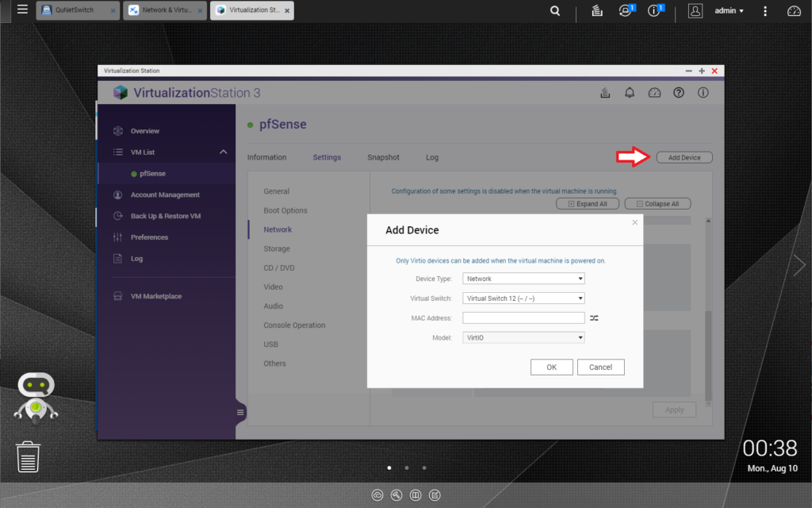The height and width of the screenshot is (508, 812).
Task: Click the MAC Address input field
Action: click(x=523, y=318)
